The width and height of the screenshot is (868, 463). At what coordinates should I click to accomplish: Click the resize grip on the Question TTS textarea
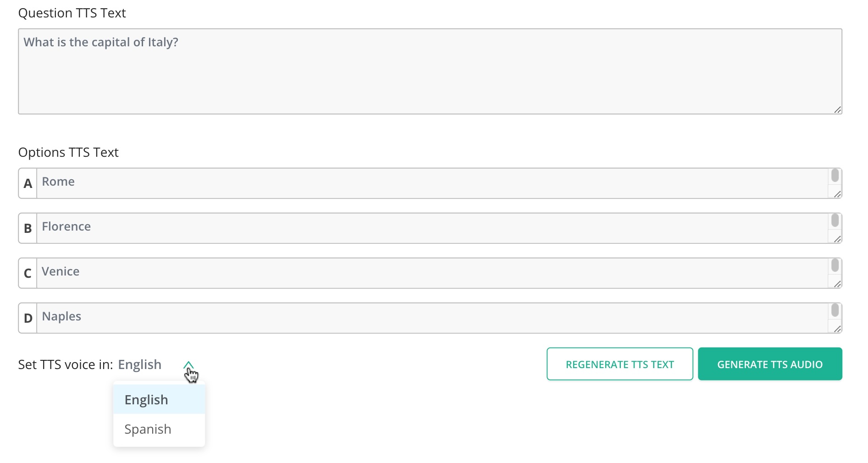tap(837, 110)
